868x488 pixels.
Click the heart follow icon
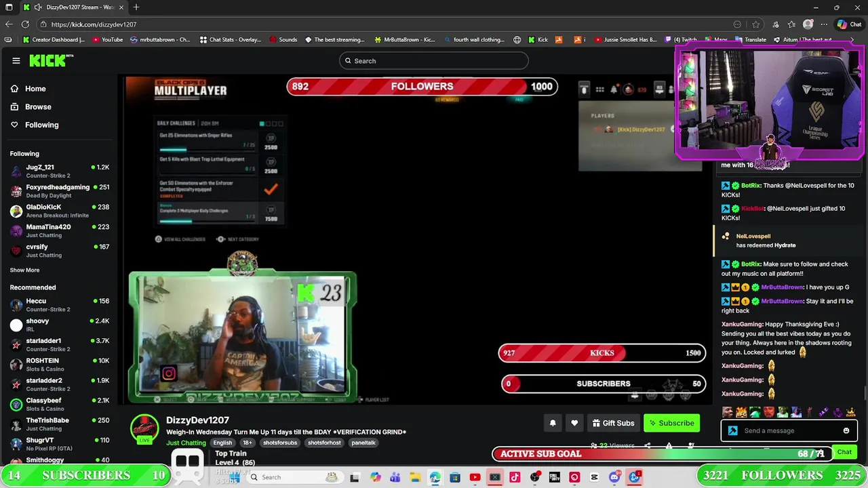[x=574, y=423]
